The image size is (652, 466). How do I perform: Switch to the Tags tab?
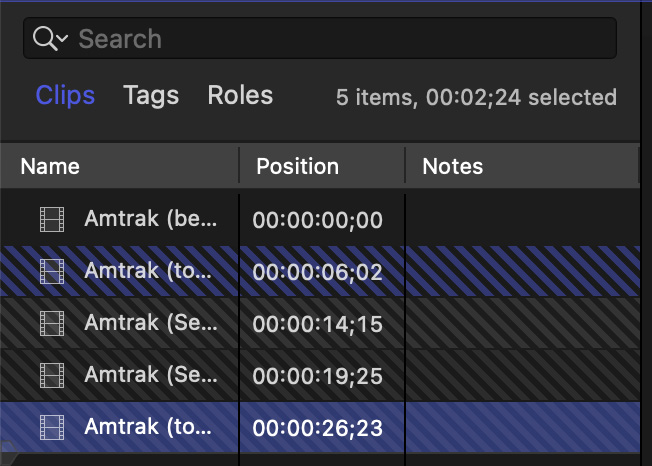pos(151,96)
